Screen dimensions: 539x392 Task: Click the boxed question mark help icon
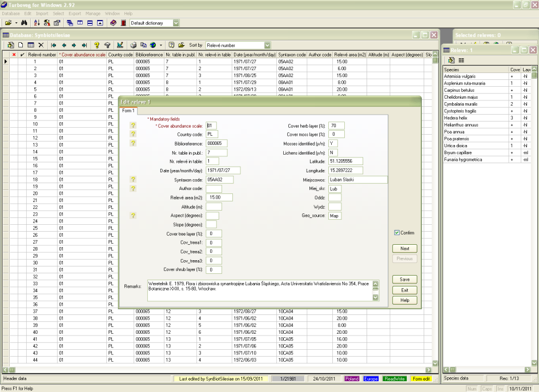[171, 45]
